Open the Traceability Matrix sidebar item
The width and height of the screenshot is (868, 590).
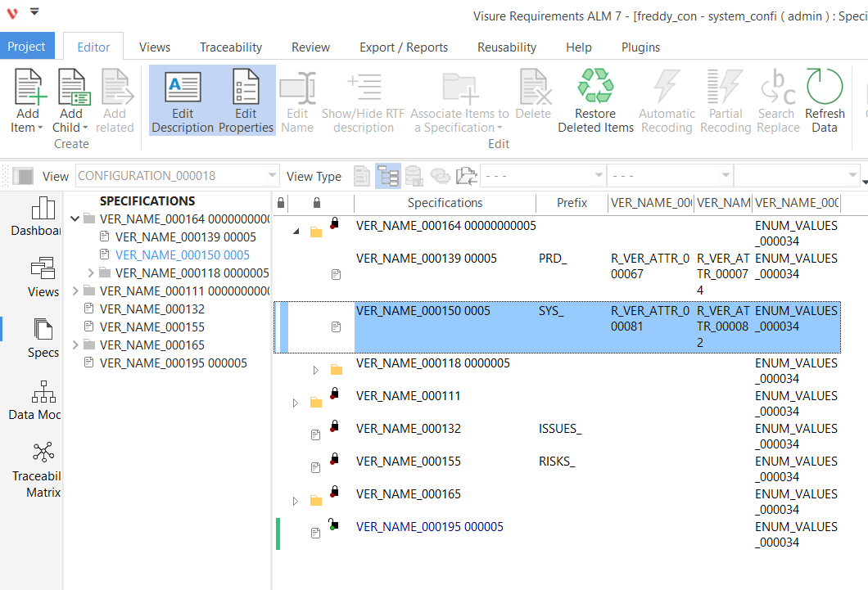37,470
